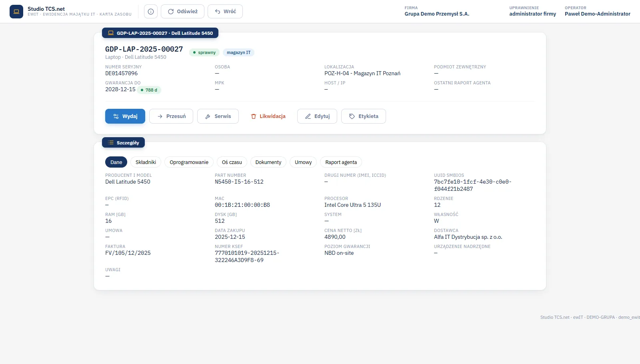Click MAC address 00:1B:21:00:00:B8
Screen dimensions: 640x364
point(242,205)
